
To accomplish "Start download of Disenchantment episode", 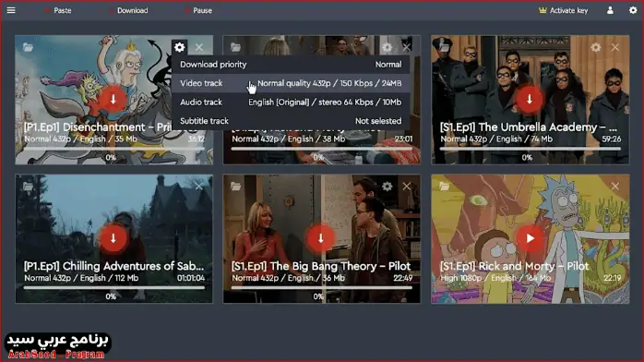I will [113, 99].
